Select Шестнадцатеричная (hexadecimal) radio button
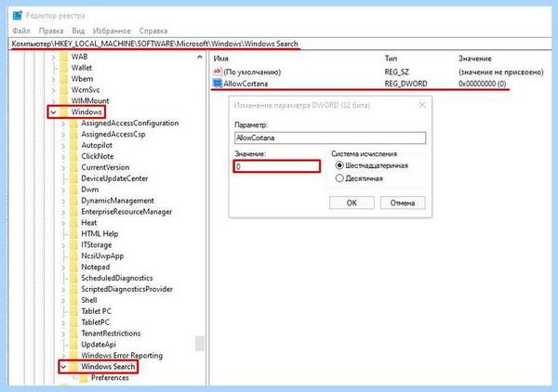Screen dimensions: 558x392 (x=339, y=165)
